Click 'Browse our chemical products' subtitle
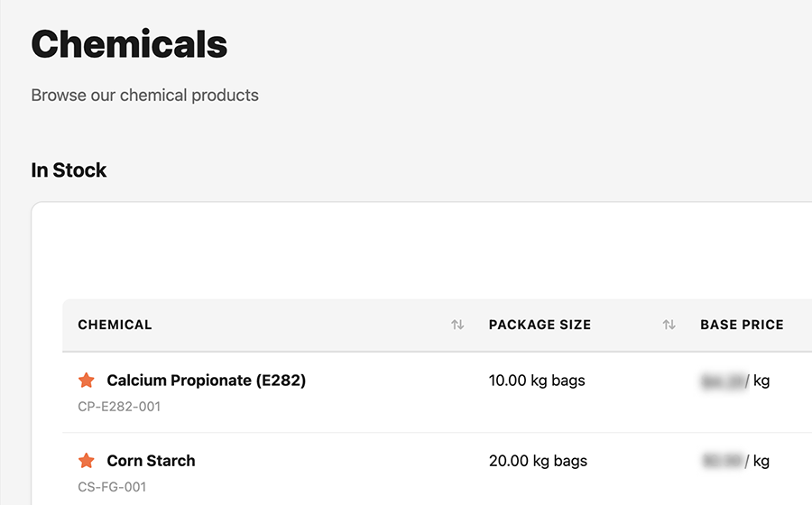 tap(144, 95)
